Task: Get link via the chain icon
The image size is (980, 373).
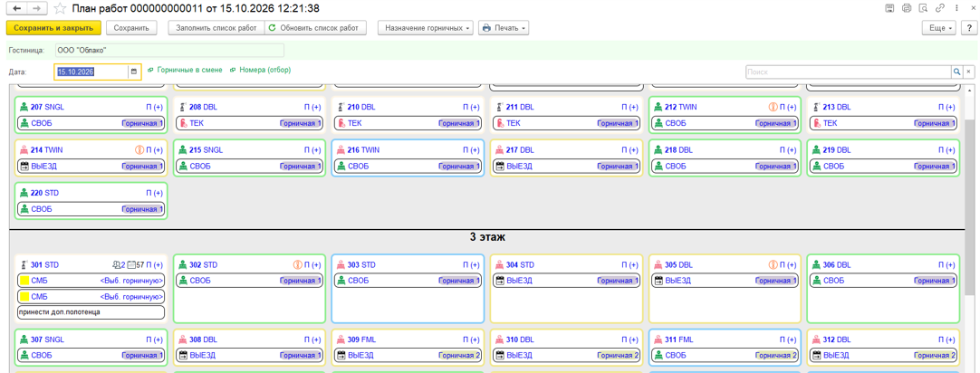Action: [939, 9]
